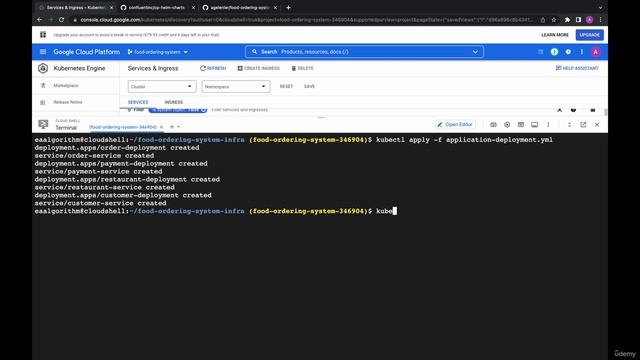Select the agelenler/food-ordering-system browser tab
The height and width of the screenshot is (360, 640).
240,7
